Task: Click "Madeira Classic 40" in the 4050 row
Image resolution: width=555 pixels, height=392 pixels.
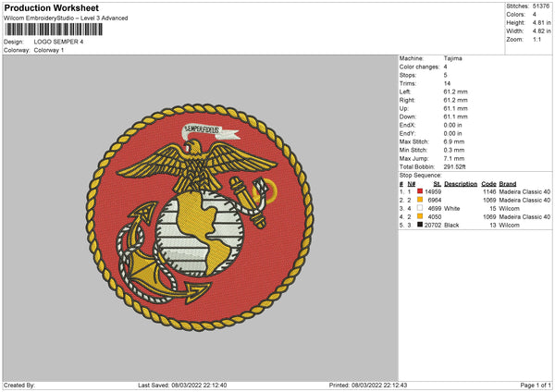Action: tap(524, 217)
